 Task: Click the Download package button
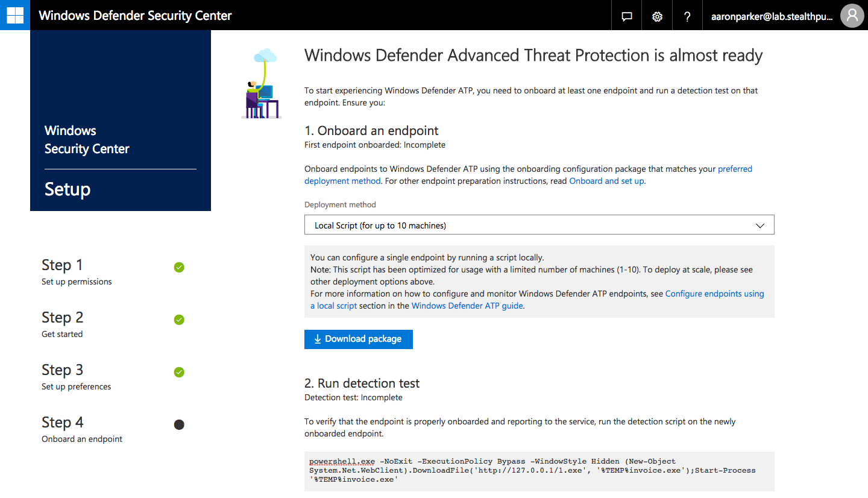[358, 339]
